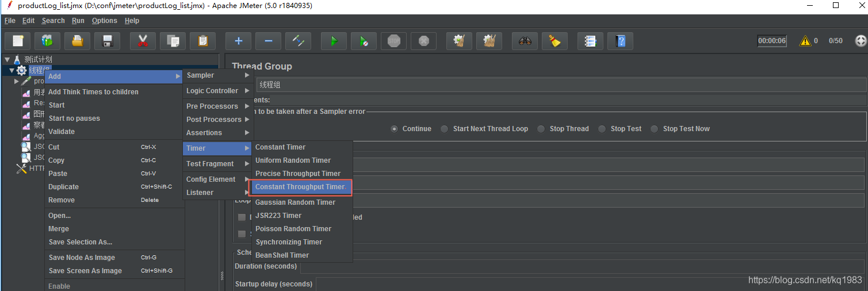Viewport: 868px width, 291px height.
Task: Select the Stop Test radio button
Action: pyautogui.click(x=602, y=129)
